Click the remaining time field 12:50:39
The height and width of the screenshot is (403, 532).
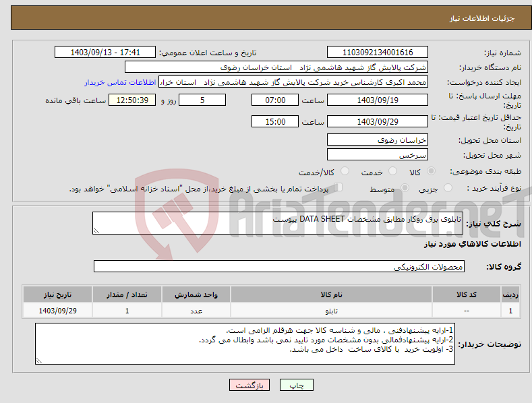tap(132, 100)
